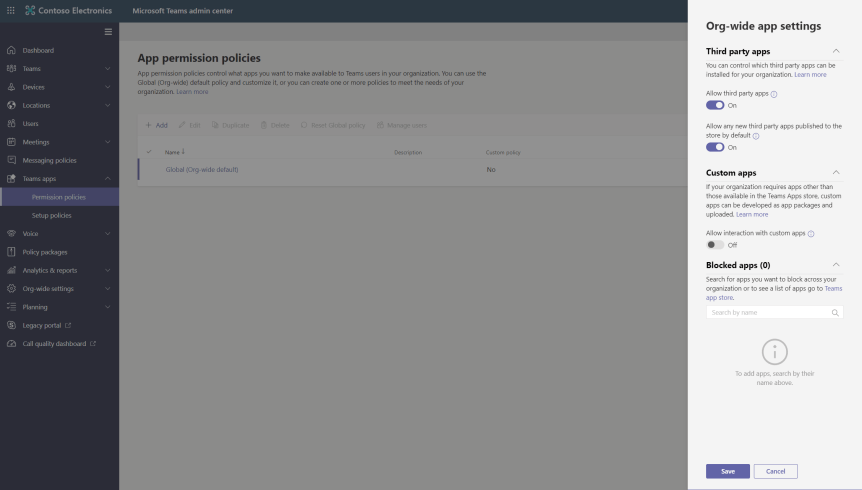This screenshot has width=862, height=490.
Task: Select Messaging policies in sidebar
Action: click(49, 160)
